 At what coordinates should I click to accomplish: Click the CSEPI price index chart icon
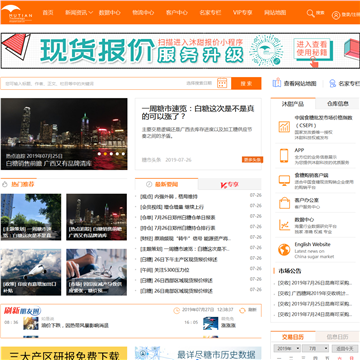pos(284,126)
